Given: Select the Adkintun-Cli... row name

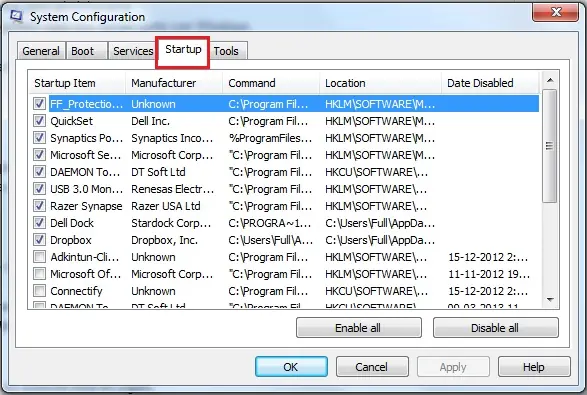Looking at the screenshot, I should pos(85,257).
